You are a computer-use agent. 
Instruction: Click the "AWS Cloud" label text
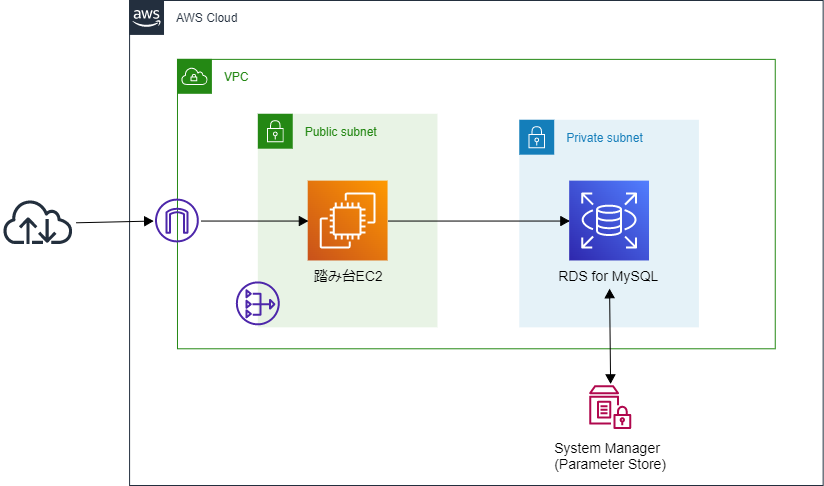[x=207, y=19]
